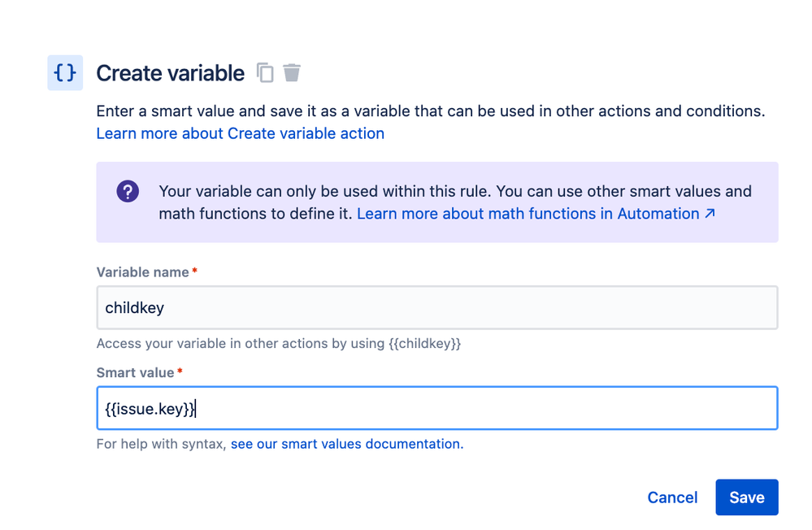
Task: Click the purple info banner text
Action: 455,193
